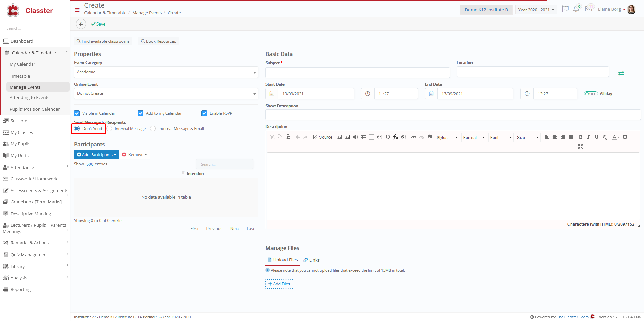Image resolution: width=644 pixels, height=321 pixels.
Task: Insert an anchor flag in editor
Action: [x=430, y=137]
